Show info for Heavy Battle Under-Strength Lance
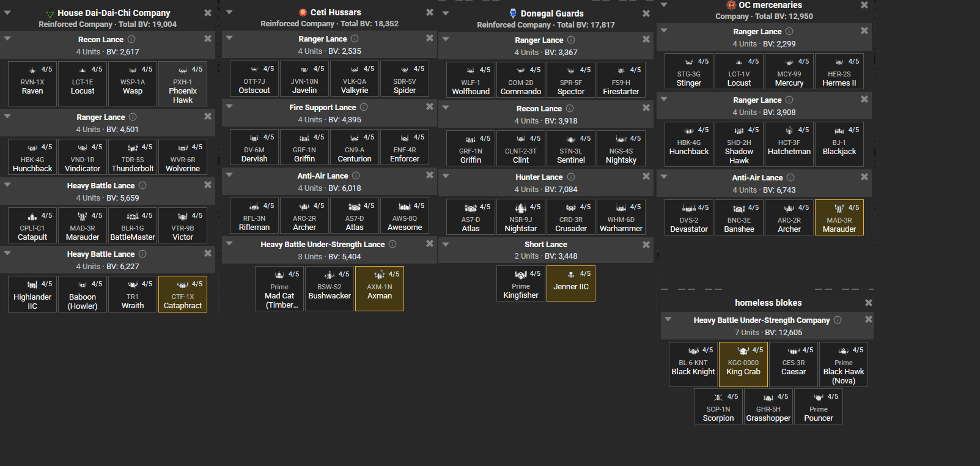This screenshot has width=980, height=466. click(392, 244)
